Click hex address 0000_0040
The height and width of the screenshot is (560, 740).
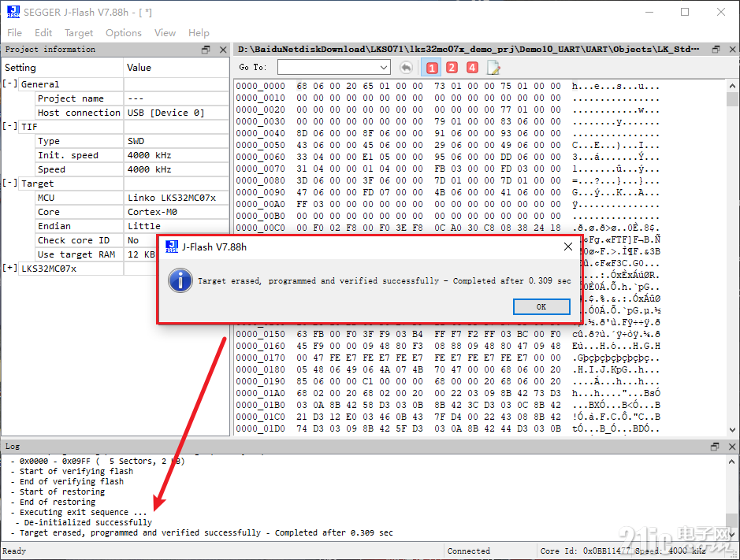tap(261, 133)
